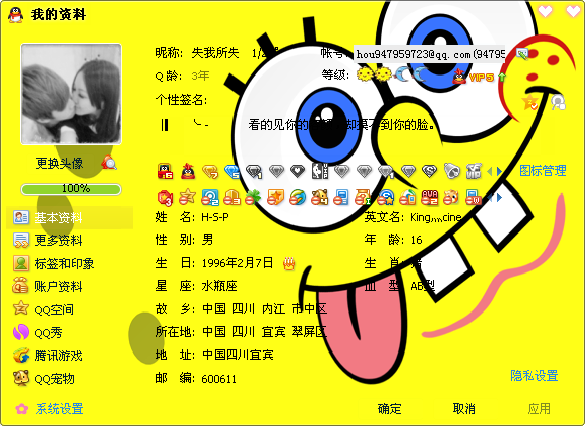Open 隐私设置 link
Screen dimensions: 585x426
534,375
